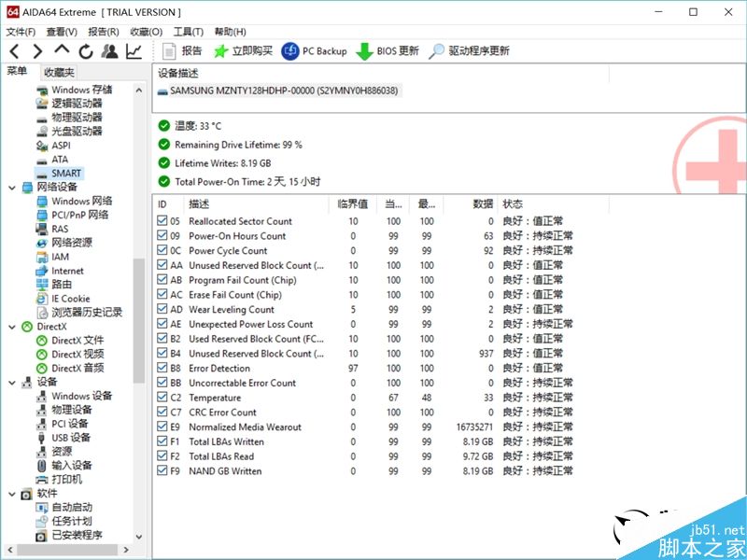Select the 打印机 printer icon

[x=42, y=480]
